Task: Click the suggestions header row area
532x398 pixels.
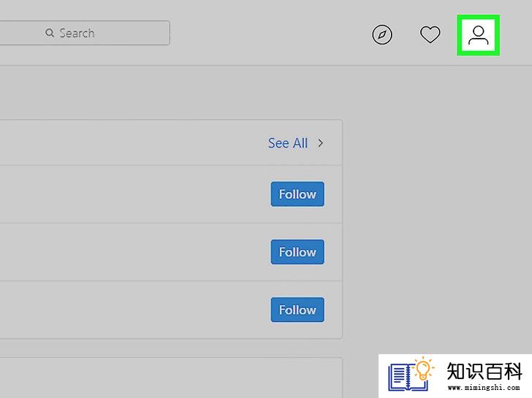Action: (171, 142)
